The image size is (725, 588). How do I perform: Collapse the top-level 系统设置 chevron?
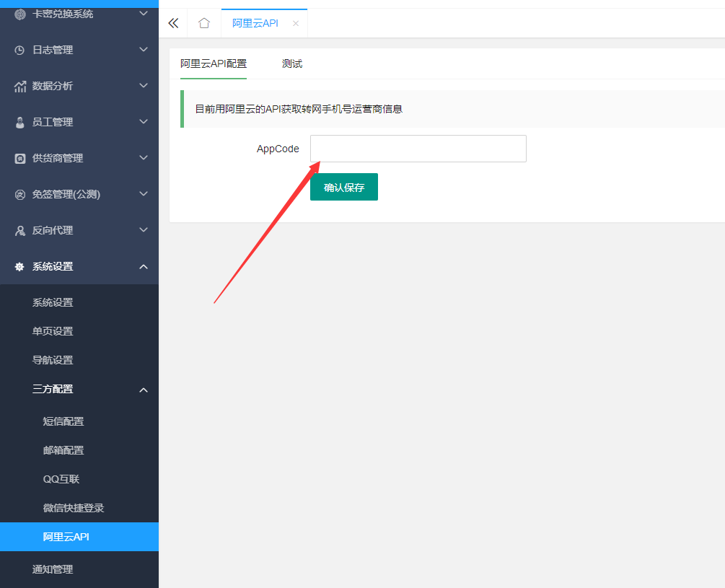point(144,267)
